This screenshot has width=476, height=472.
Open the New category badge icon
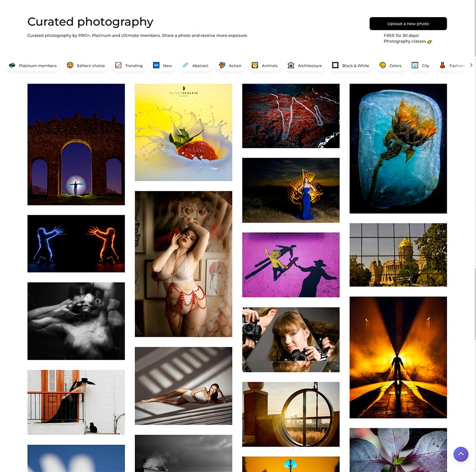156,65
